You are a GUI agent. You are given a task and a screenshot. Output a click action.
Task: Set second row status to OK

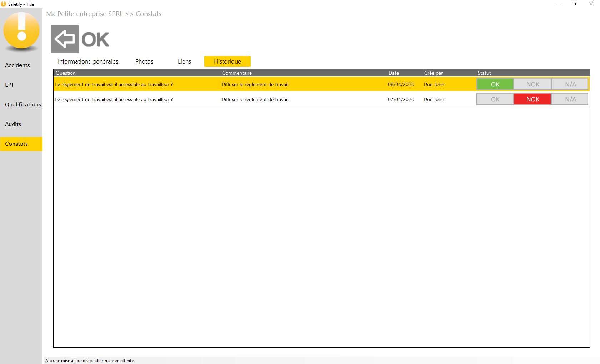[x=495, y=99]
